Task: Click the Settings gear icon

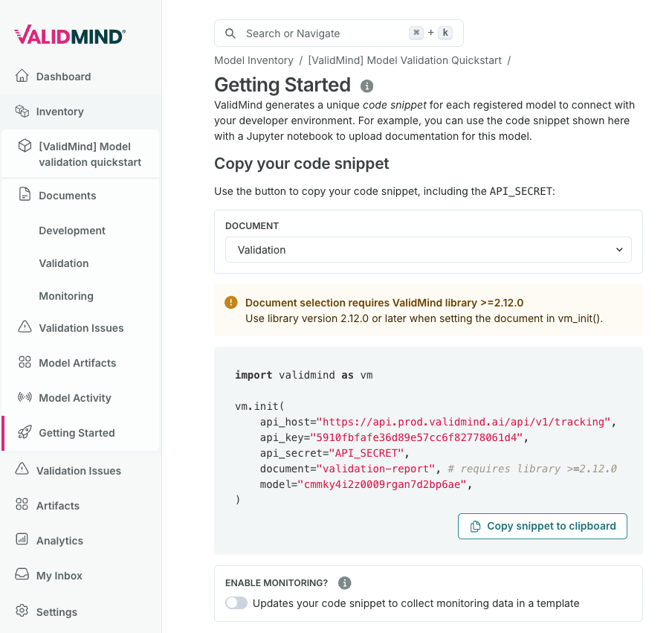Action: pyautogui.click(x=22, y=611)
